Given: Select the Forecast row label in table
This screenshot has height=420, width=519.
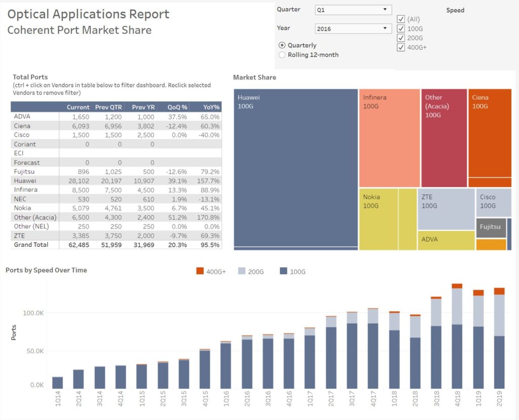Looking at the screenshot, I should 27,163.
